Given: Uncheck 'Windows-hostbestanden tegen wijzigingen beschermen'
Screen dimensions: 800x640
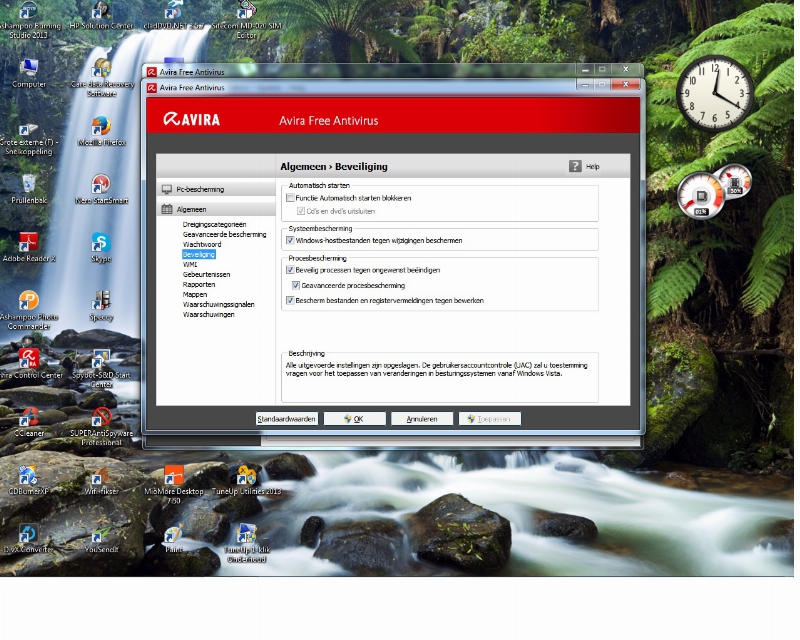Looking at the screenshot, I should (x=290, y=240).
